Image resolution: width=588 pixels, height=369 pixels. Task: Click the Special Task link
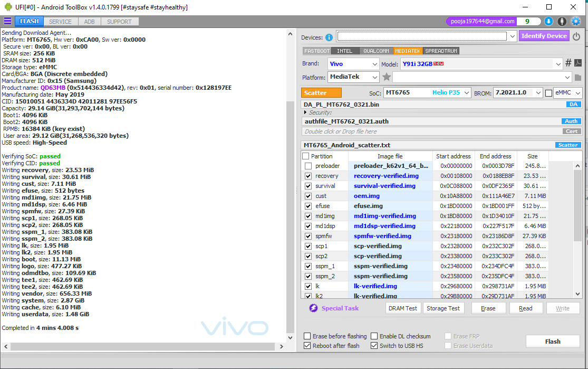point(340,308)
